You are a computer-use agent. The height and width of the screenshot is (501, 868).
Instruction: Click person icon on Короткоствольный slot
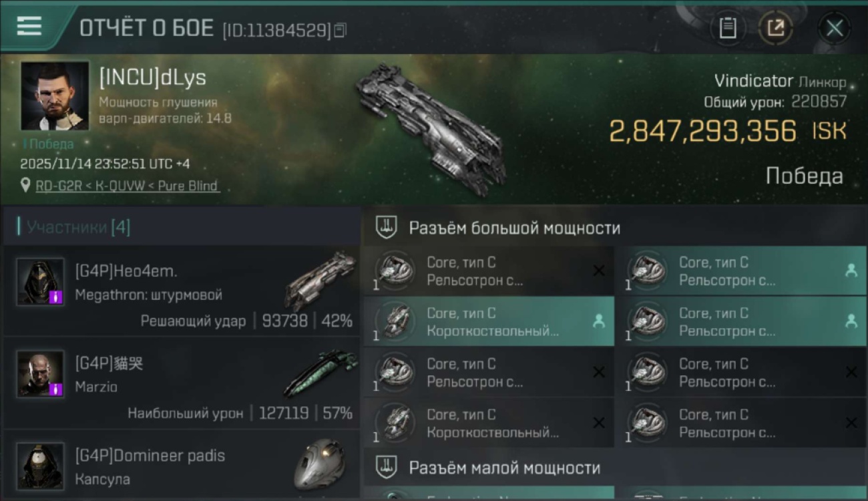(x=599, y=321)
